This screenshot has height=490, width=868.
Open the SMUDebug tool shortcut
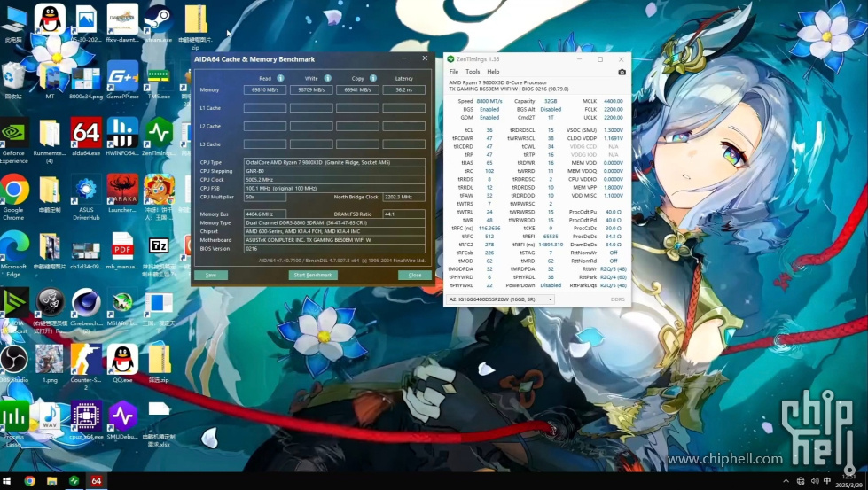(x=122, y=420)
